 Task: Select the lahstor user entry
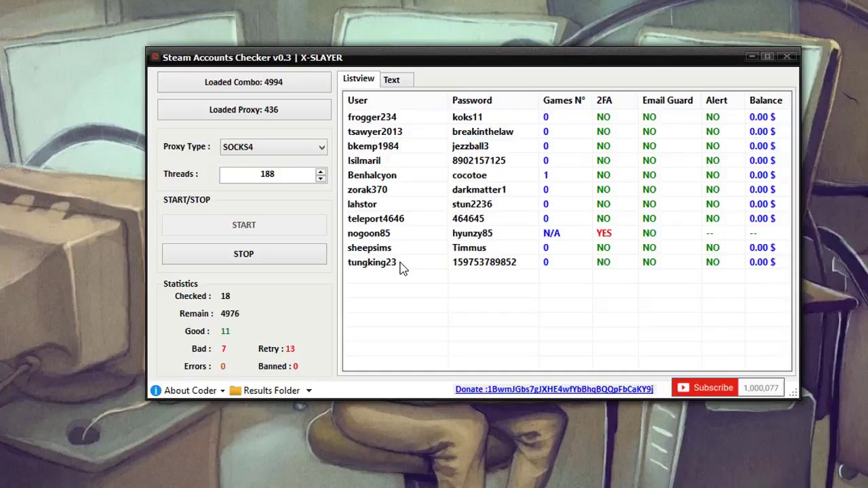click(x=362, y=204)
